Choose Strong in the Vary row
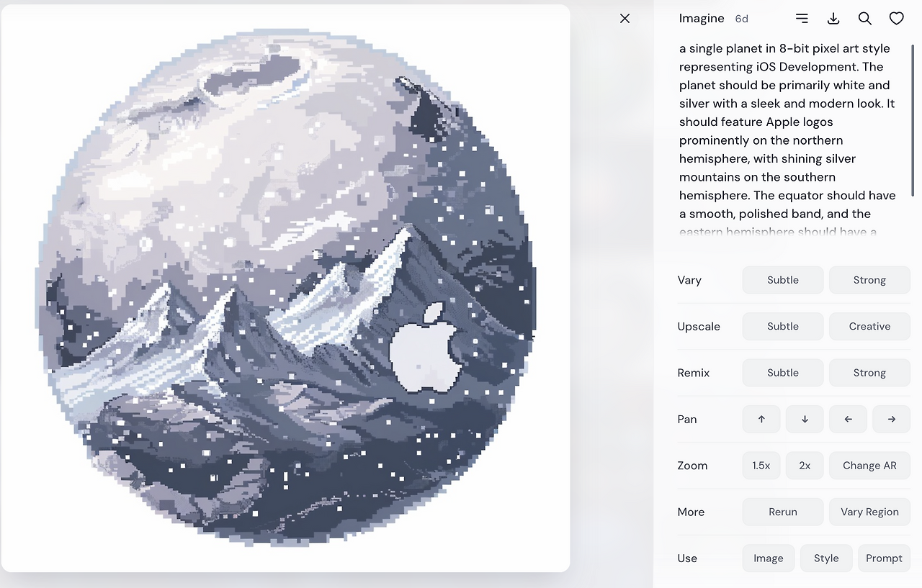 (x=869, y=280)
